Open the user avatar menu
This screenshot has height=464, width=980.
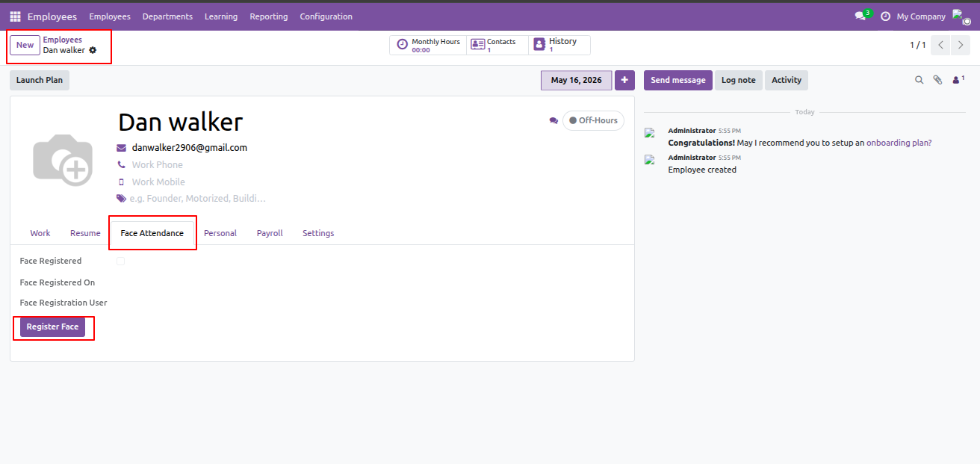[960, 16]
